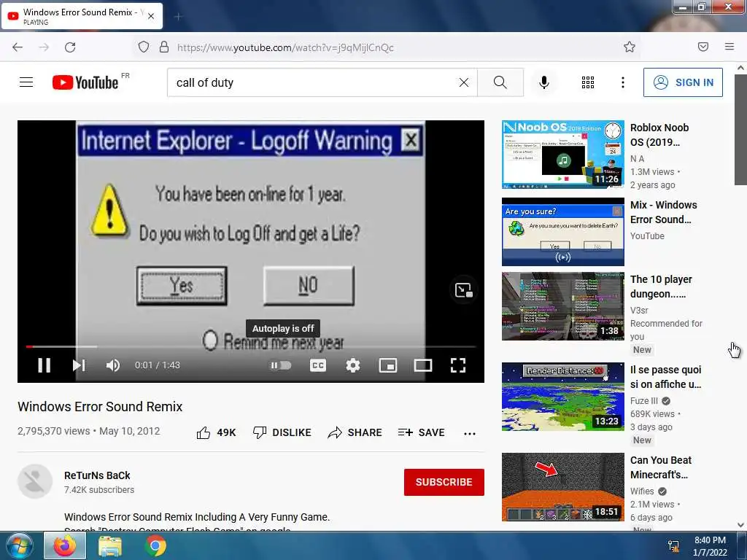Open more actions ellipsis under video

tap(470, 433)
